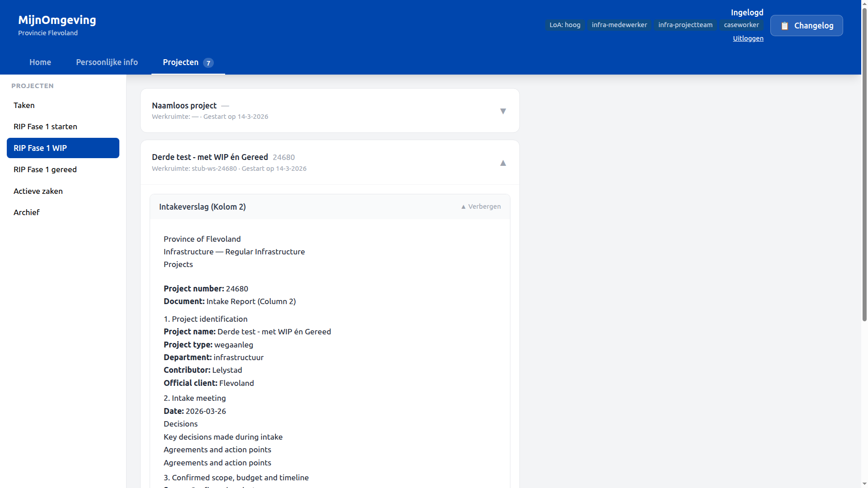Viewport: 868px width, 488px height.
Task: Select Actieve zaken in the sidebar
Action: [x=38, y=191]
